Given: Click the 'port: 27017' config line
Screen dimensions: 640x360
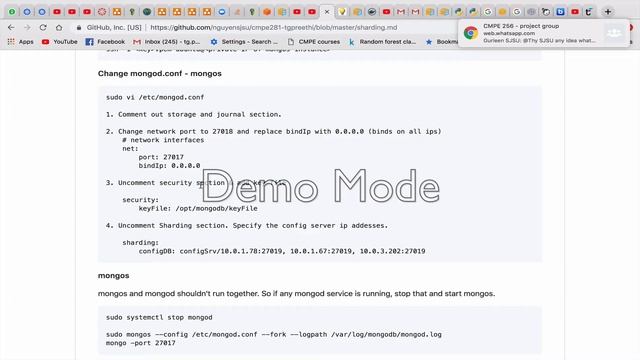Looking at the screenshot, I should pyautogui.click(x=161, y=157).
